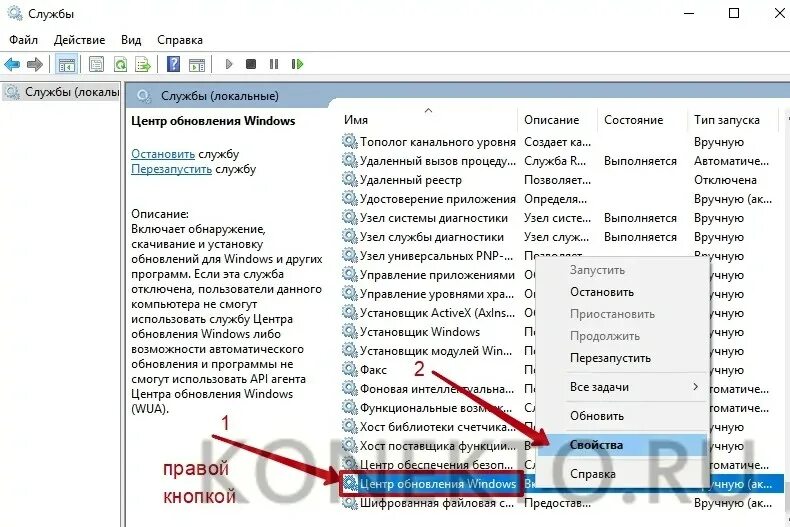Viewport: 790px width, 527px height.
Task: Select Управление уровнями хранилища row
Action: 437,294
